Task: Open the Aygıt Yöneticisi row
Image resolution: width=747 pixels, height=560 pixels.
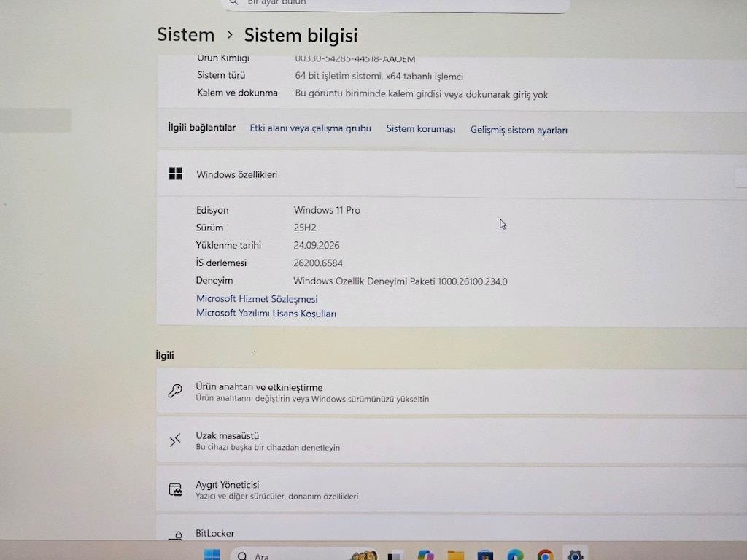Action: pyautogui.click(x=452, y=490)
